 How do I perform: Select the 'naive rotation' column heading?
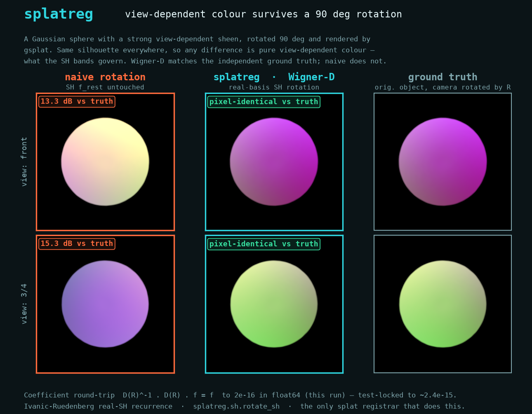pyautogui.click(x=105, y=77)
